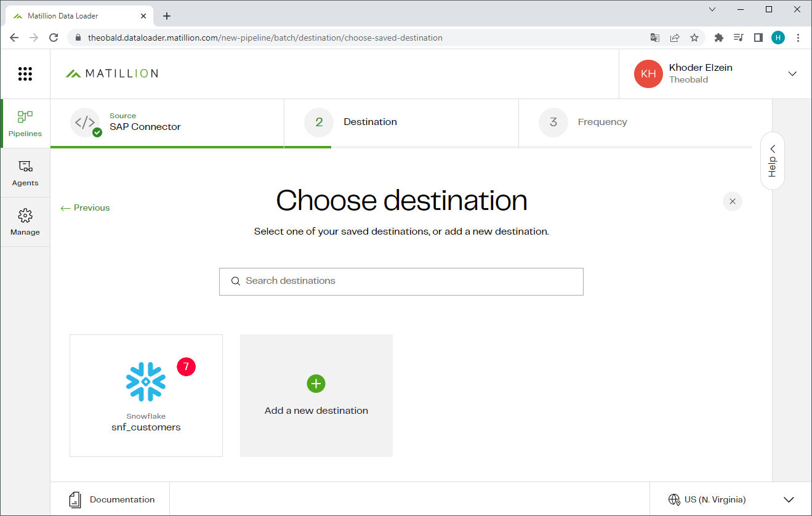Close the Matillion Data Loader tab
Image resolution: width=812 pixels, height=516 pixels.
pyautogui.click(x=142, y=16)
